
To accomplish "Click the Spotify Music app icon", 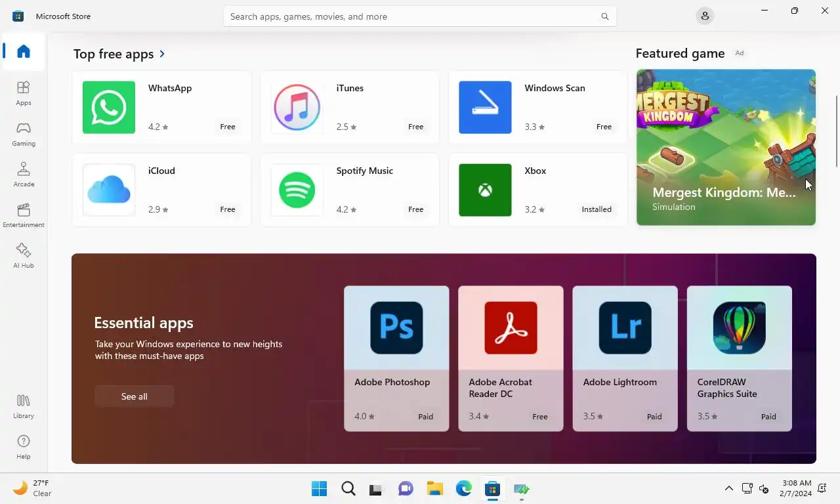I will [297, 190].
